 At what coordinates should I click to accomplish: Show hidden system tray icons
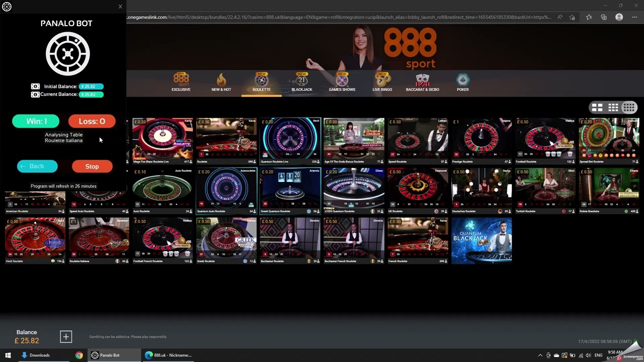(540, 355)
